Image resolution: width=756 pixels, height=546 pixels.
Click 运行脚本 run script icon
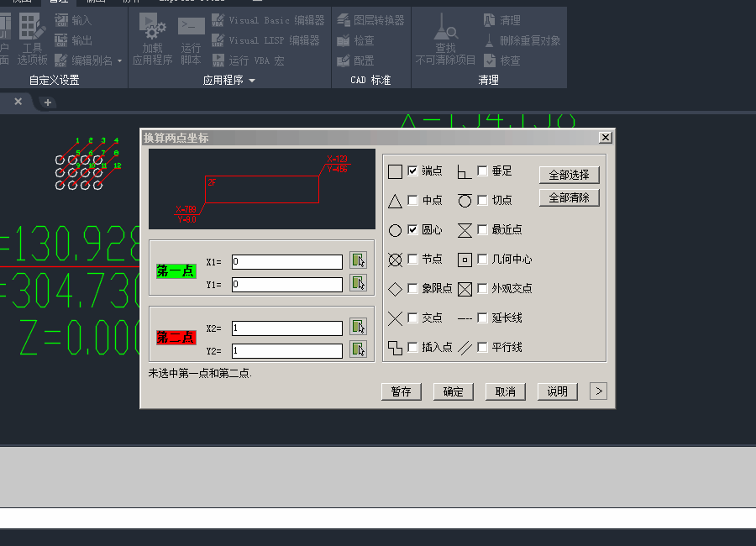191,41
